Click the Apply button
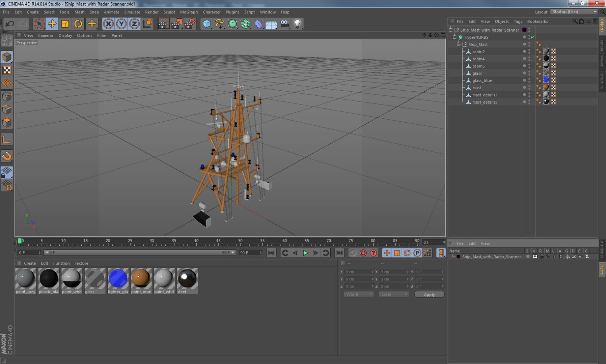 click(429, 294)
